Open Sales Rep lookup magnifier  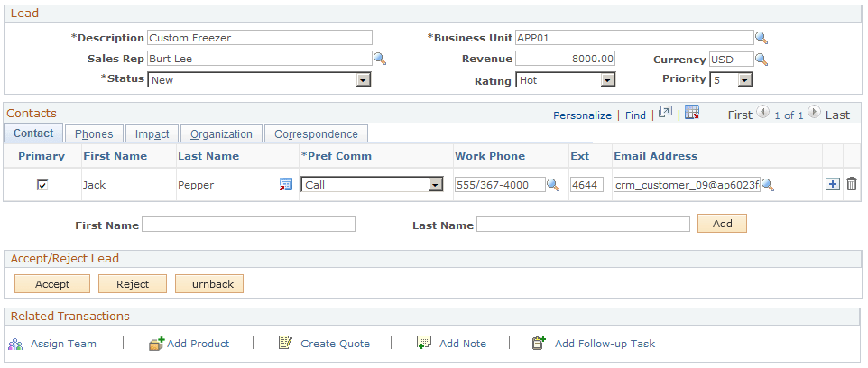point(380,58)
